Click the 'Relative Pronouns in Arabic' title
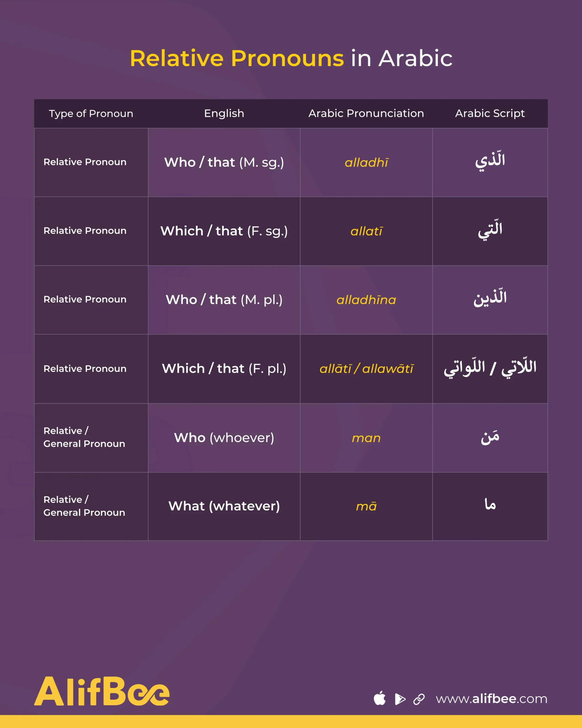582x728 pixels. (x=291, y=58)
